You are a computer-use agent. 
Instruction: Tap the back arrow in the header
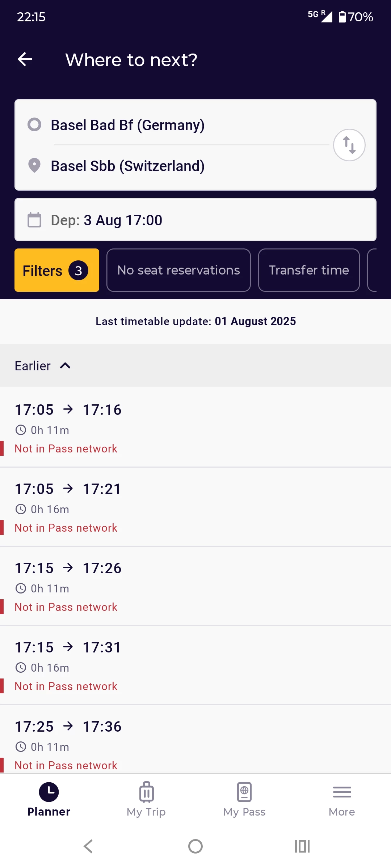[x=25, y=59]
